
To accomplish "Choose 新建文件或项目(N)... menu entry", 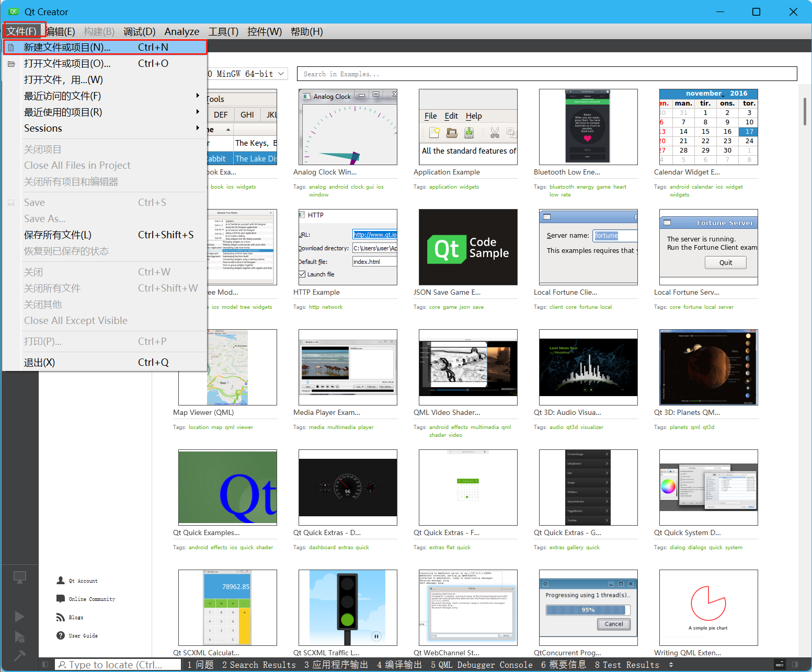I will 105,47.
